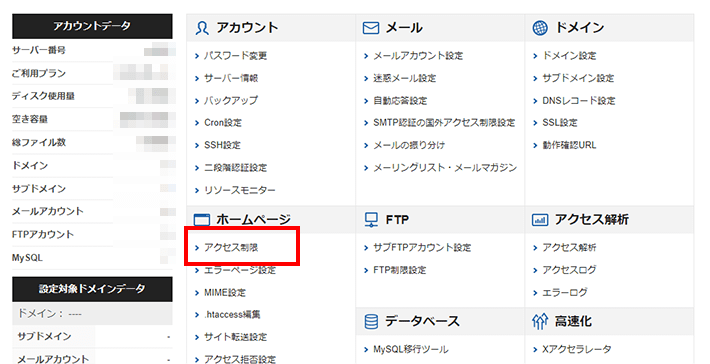Open Xアクセラレータ link

pos(577,350)
